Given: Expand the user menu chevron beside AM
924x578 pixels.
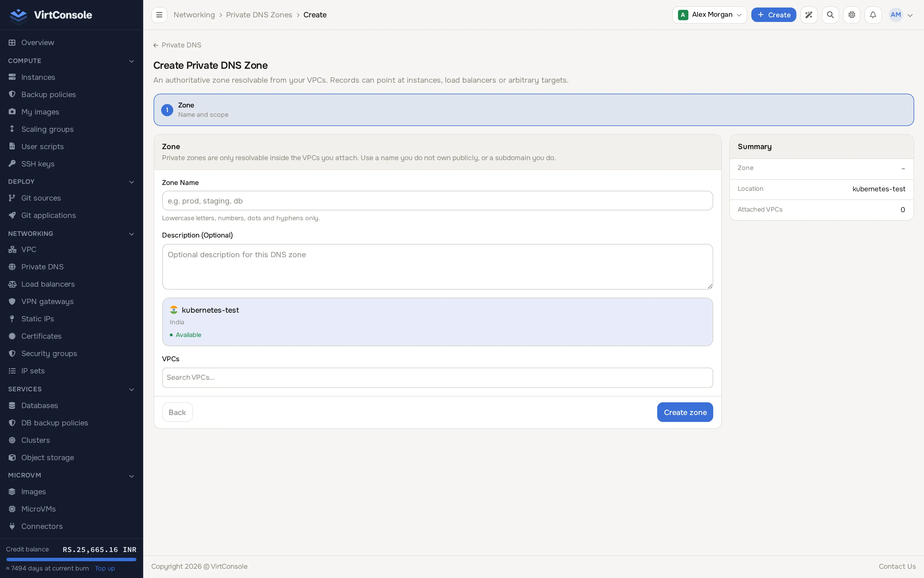Looking at the screenshot, I should click(910, 15).
